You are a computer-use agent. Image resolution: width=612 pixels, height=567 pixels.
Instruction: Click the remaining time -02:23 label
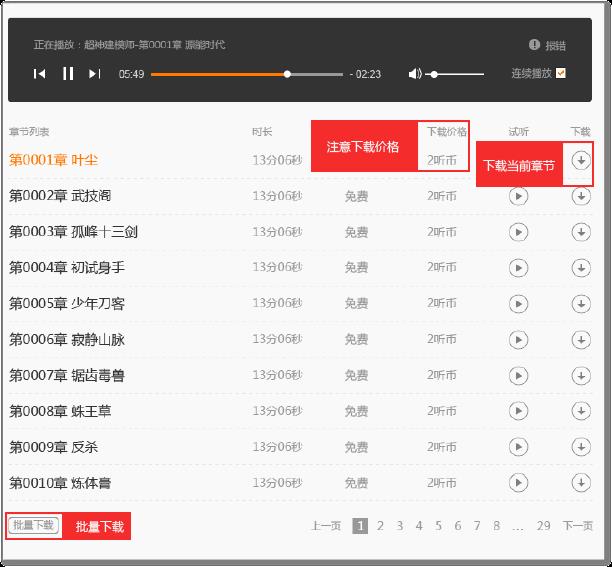(365, 74)
